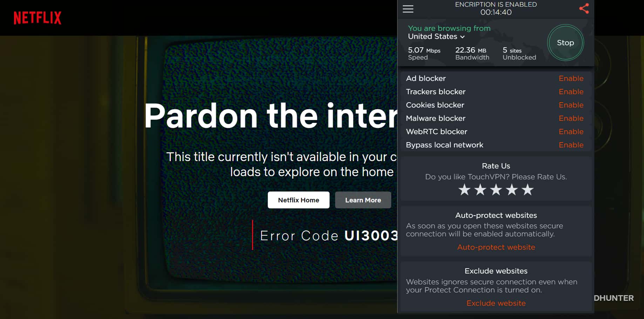Viewport: 644px width, 319px height.
Task: Rate TouchVPN with the first star
Action: point(465,190)
